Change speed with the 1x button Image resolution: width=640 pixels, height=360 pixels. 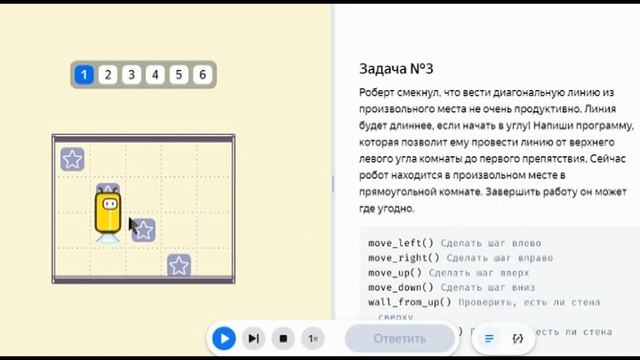tap(313, 338)
